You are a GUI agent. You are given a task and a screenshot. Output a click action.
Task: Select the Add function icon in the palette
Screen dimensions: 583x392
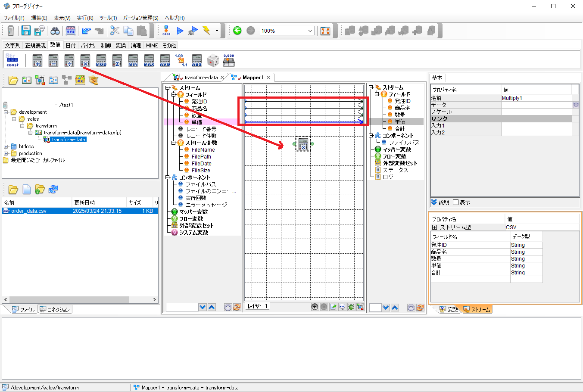point(37,61)
